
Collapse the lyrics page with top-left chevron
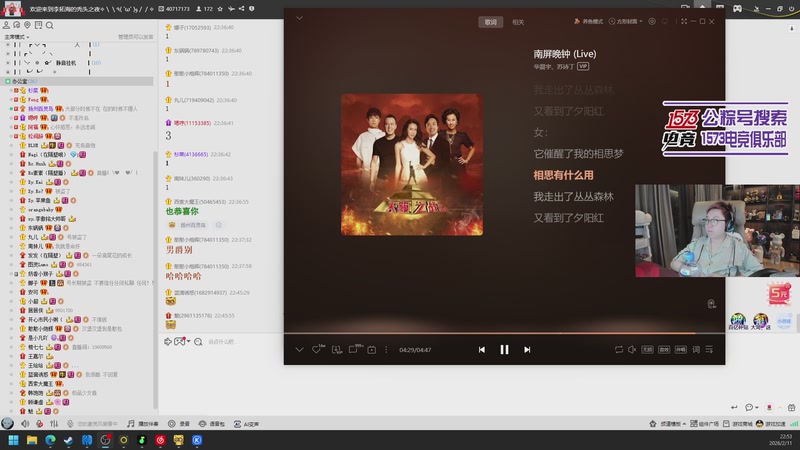coord(299,18)
